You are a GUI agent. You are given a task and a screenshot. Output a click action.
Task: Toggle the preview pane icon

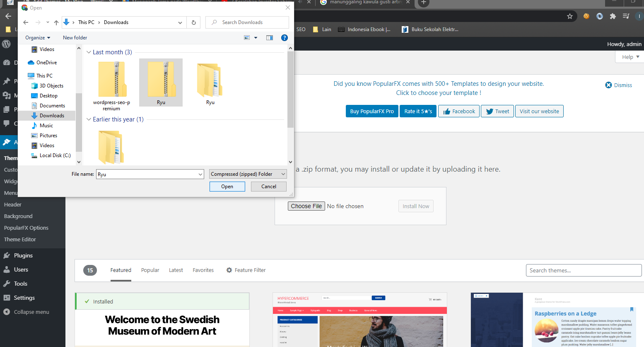(270, 38)
